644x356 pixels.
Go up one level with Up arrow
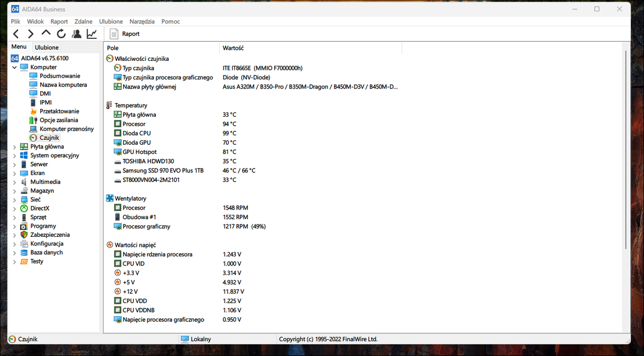click(46, 33)
